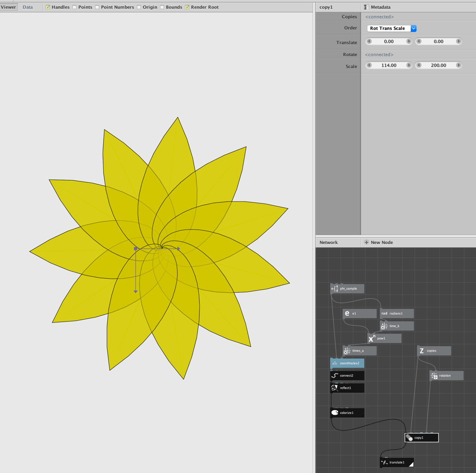The height and width of the screenshot is (473, 476).
Task: Click the plus icon beside New Node
Action: (x=367, y=242)
